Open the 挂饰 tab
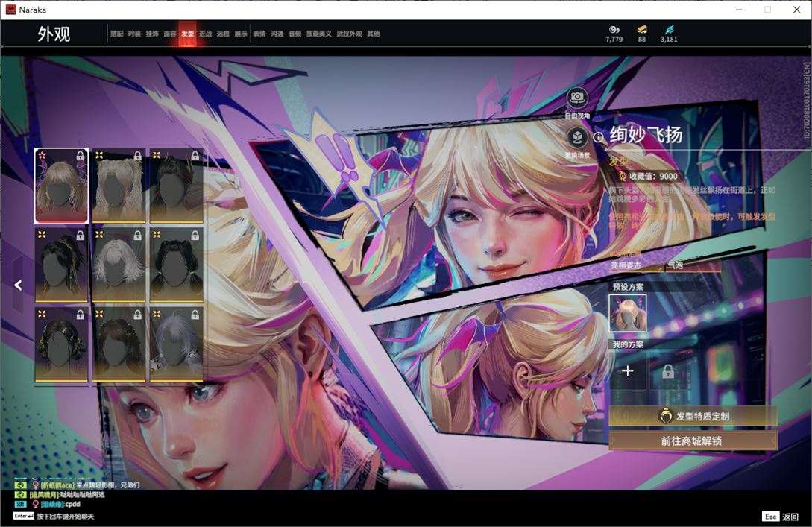The height and width of the screenshot is (527, 812). [151, 34]
